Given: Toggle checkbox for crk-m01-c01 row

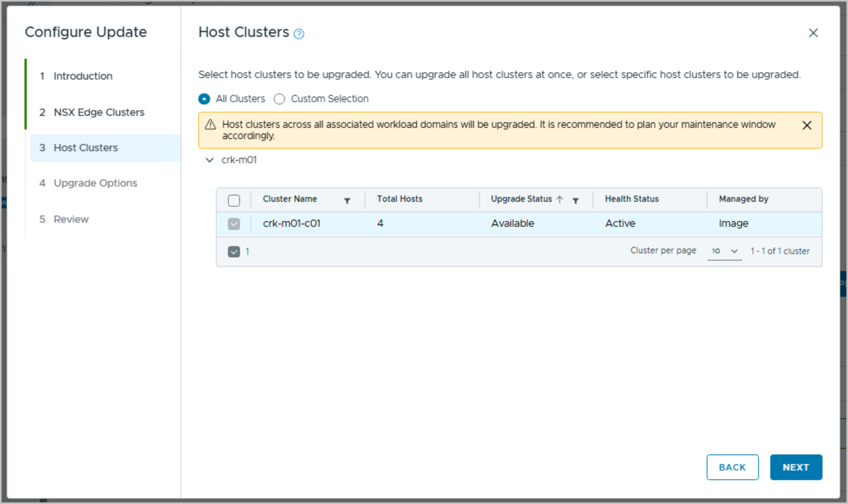Looking at the screenshot, I should [234, 224].
